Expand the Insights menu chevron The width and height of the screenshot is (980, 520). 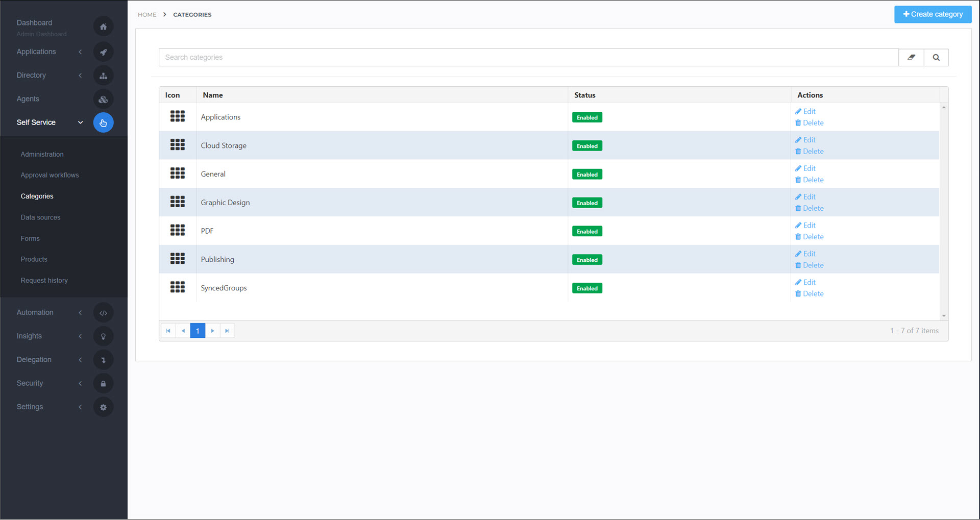80,336
